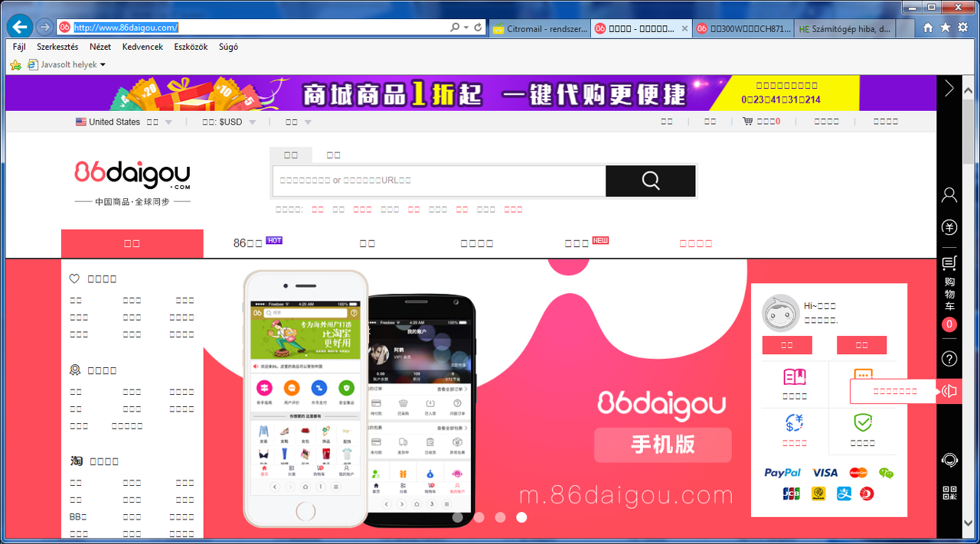Click the address bar search magnifier icon

[456, 28]
